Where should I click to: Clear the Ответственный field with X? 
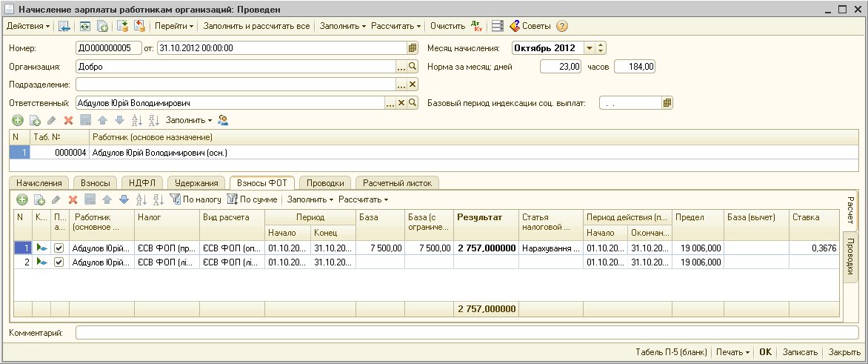tap(402, 103)
